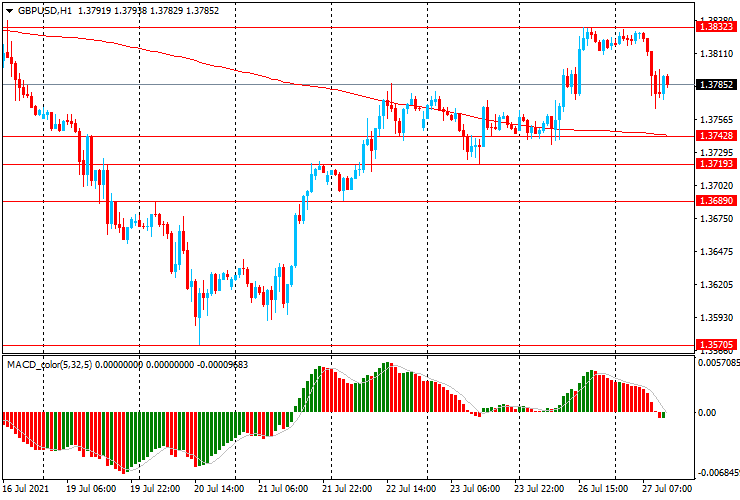Image resolution: width=740 pixels, height=500 pixels.
Task: Click the 0.00 zero level on MACD scale
Action: pyautogui.click(x=706, y=413)
